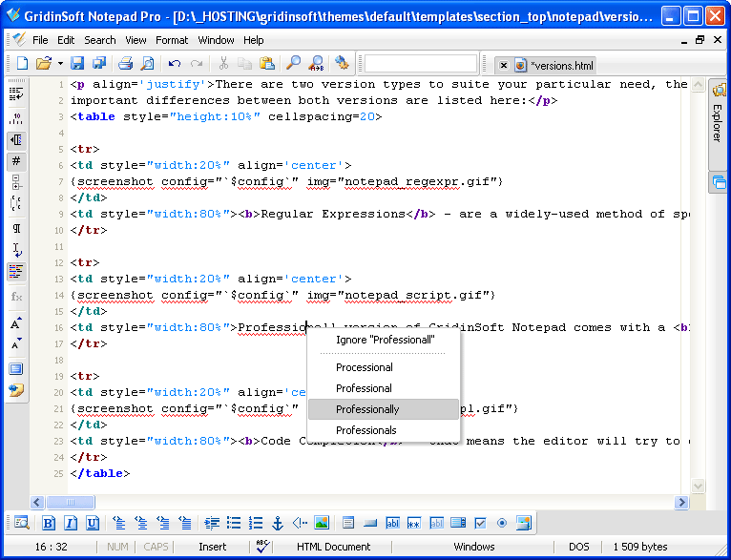Toggle the gutter margin icon in sidebar
Image resolution: width=731 pixels, height=560 pixels.
click(16, 140)
